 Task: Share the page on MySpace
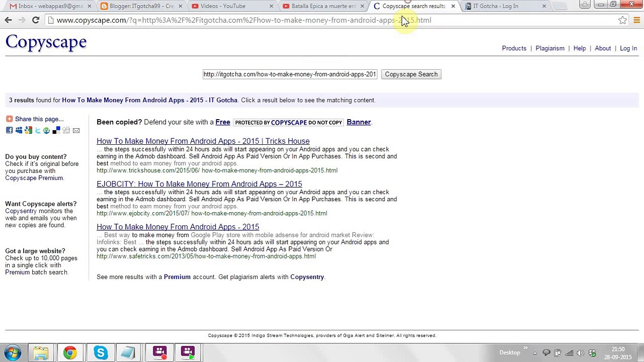(19, 131)
